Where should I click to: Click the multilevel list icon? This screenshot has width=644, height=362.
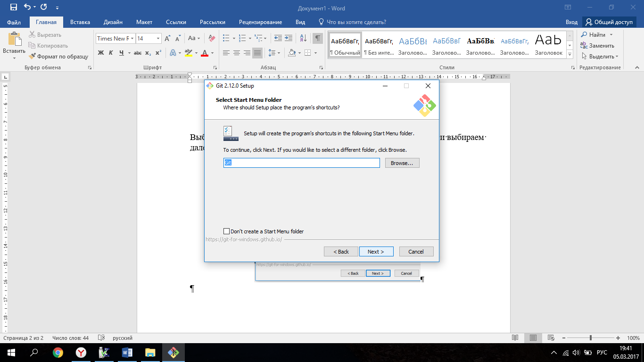pos(257,39)
